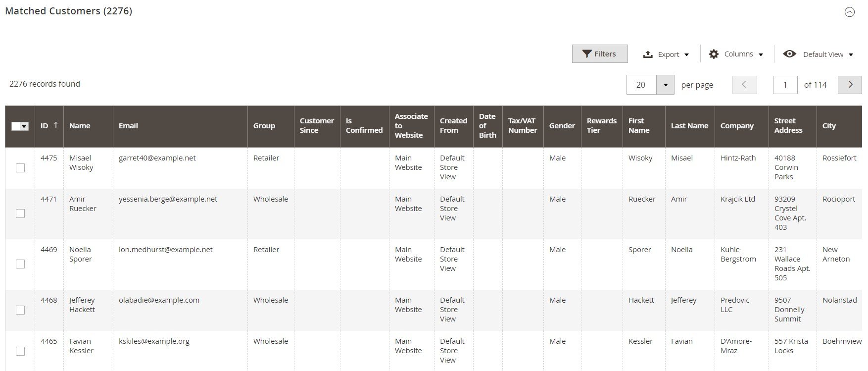Select the checkbox for Noelia Sporer

(20, 264)
